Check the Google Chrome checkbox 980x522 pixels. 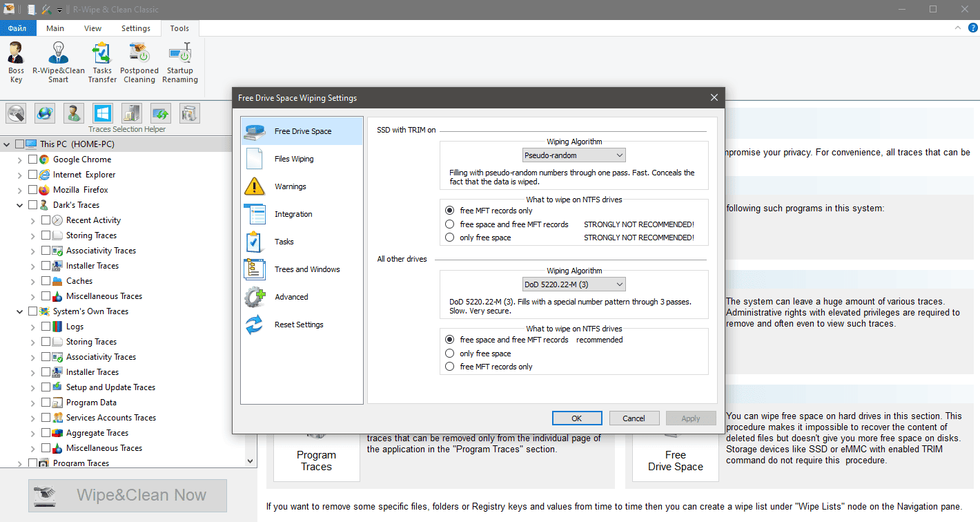click(x=32, y=159)
